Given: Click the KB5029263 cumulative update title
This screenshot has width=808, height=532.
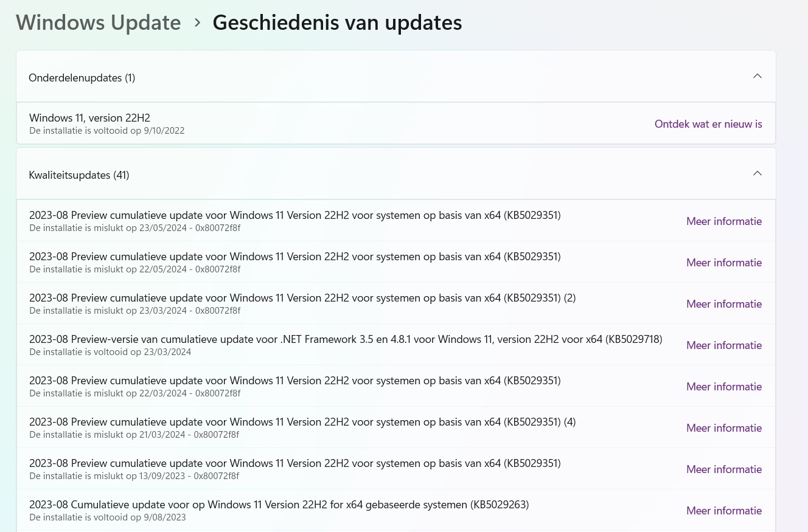Looking at the screenshot, I should pos(279,505).
